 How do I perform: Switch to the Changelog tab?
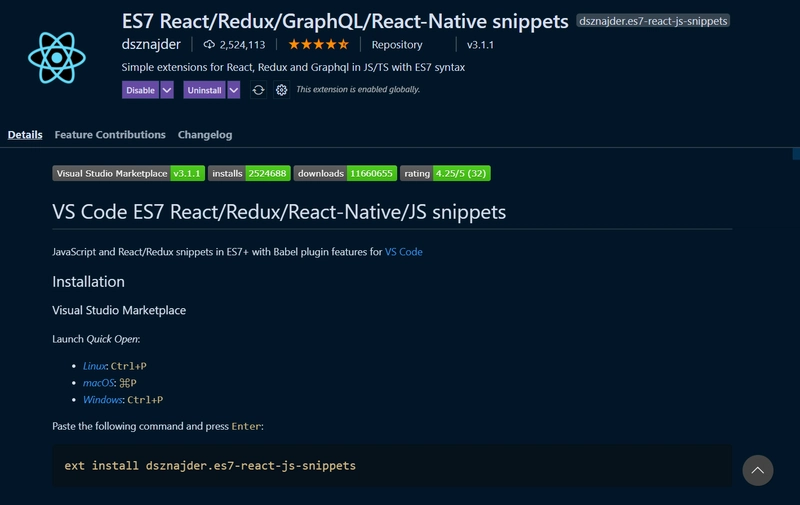[205, 135]
